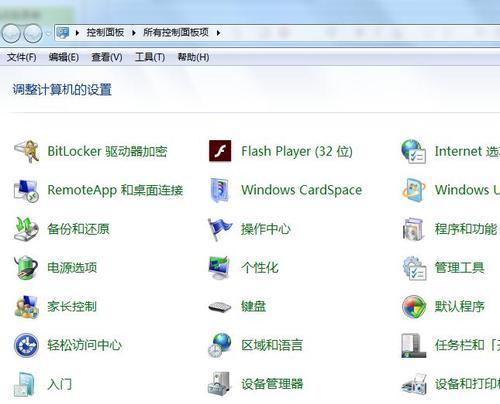This screenshot has height=404, width=500.
Task: Open the 家长控制 icon
Action: 26,306
